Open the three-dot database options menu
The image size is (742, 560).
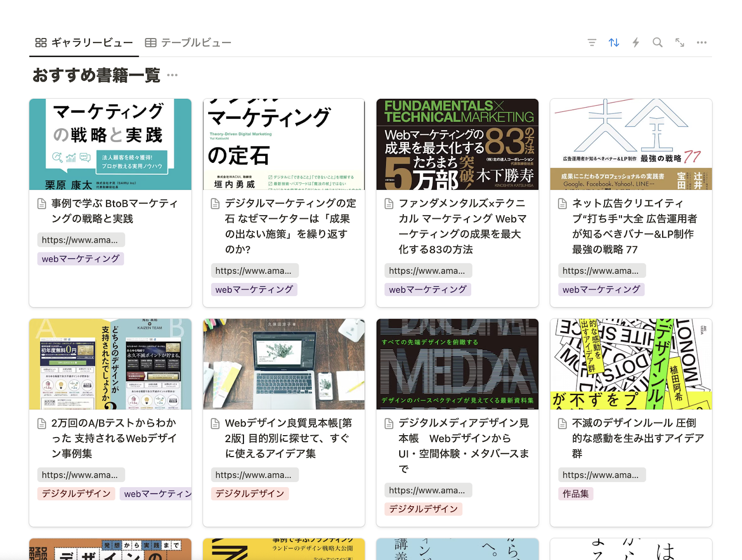[702, 43]
